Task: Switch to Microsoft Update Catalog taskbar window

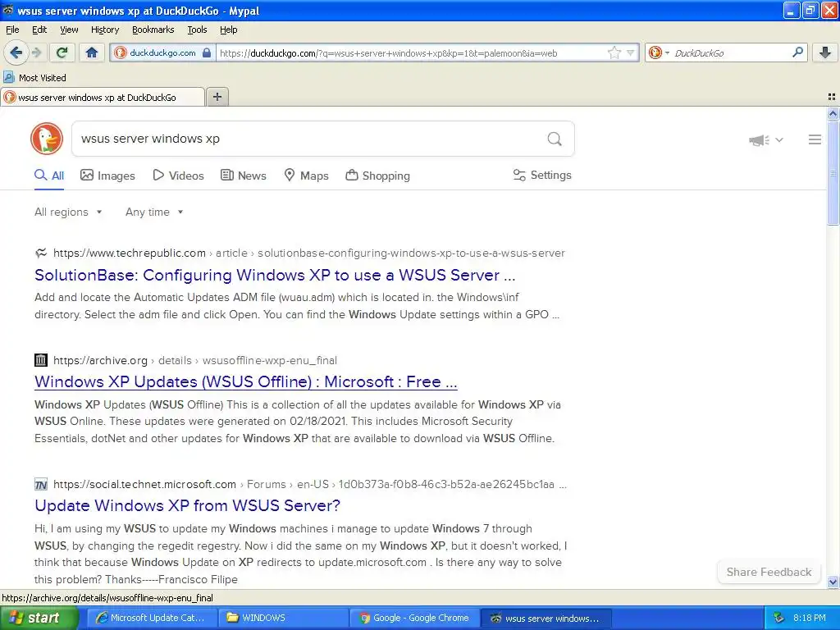Action: click(152, 619)
